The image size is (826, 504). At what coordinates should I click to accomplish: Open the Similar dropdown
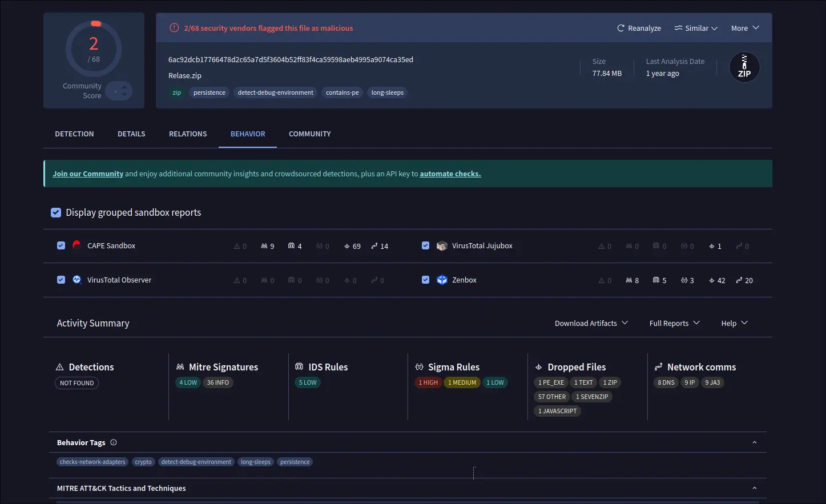tap(696, 28)
